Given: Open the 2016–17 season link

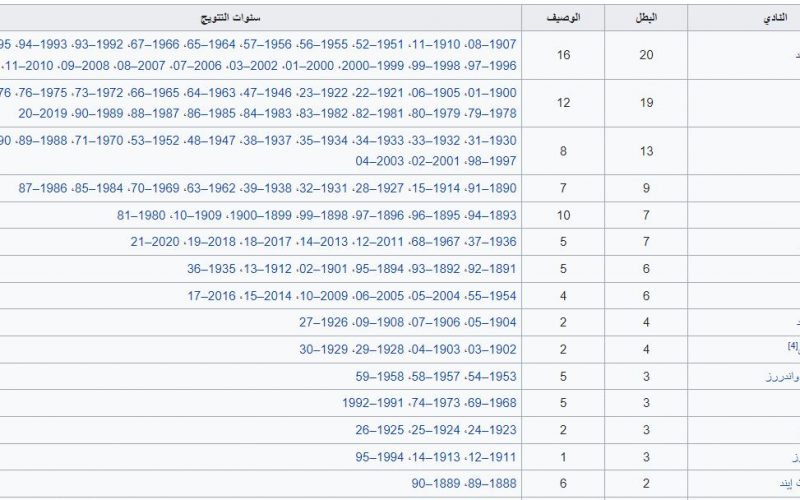Looking at the screenshot, I should coord(211,295).
